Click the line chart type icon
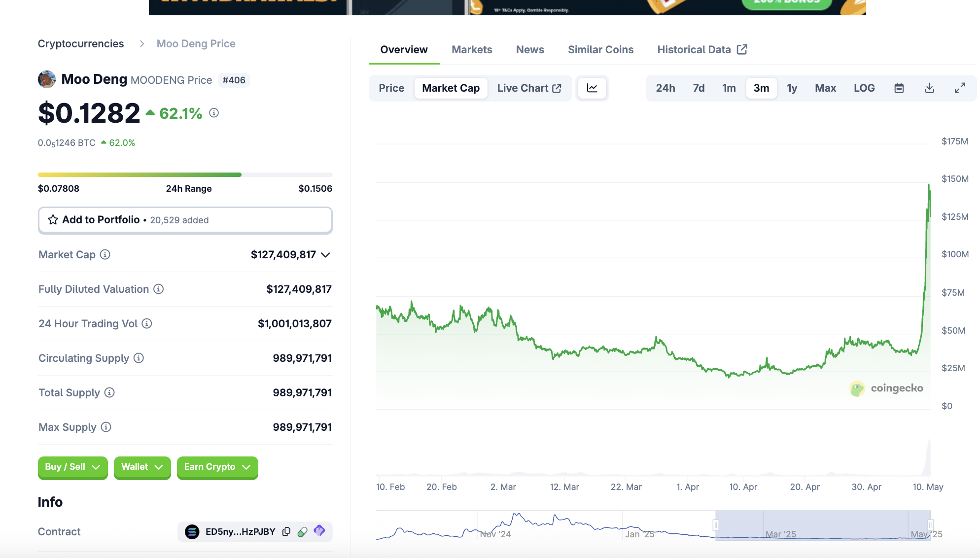Screen dimensions: 980x558 point(592,88)
